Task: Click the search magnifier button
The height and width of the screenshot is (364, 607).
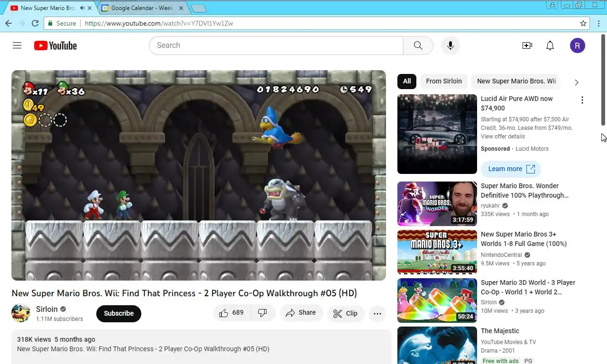Action: [418, 45]
